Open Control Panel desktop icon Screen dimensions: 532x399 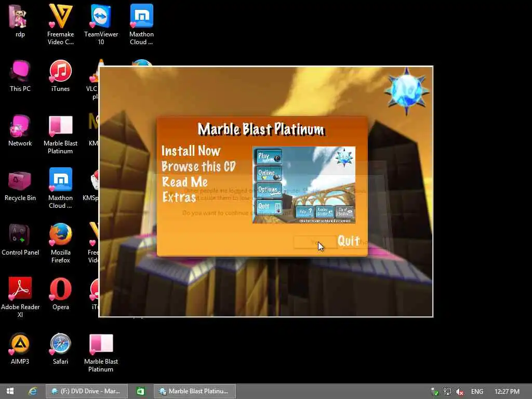click(20, 240)
